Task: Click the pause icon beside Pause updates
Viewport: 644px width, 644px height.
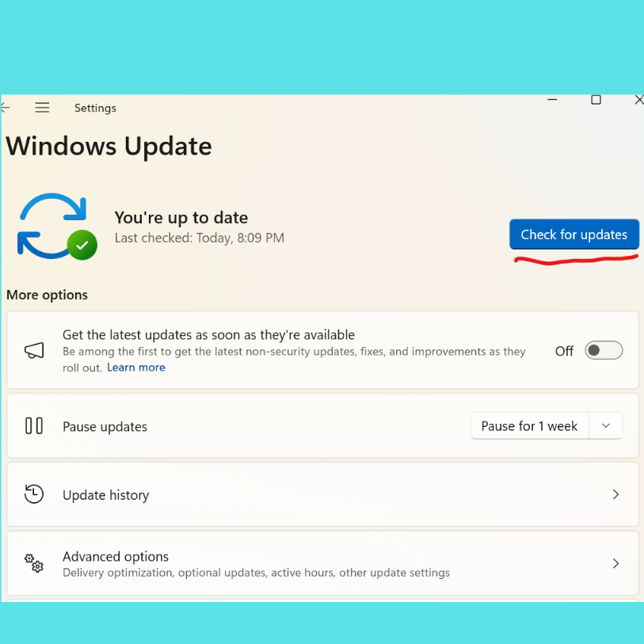Action: (34, 425)
